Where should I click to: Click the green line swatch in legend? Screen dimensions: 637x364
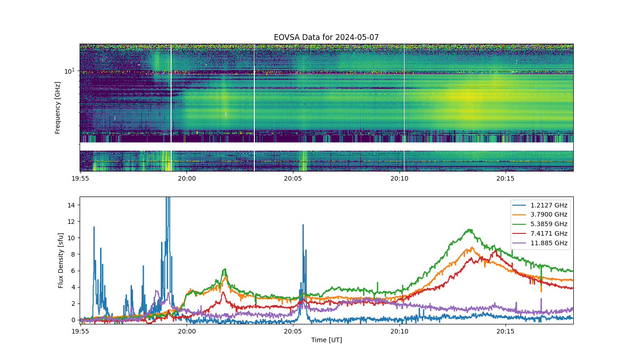coord(519,224)
